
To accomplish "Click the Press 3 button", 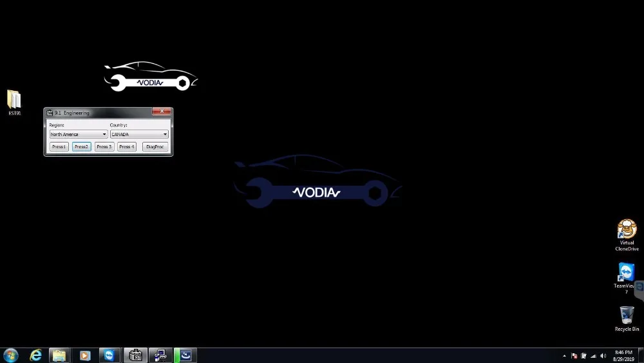I will [104, 147].
